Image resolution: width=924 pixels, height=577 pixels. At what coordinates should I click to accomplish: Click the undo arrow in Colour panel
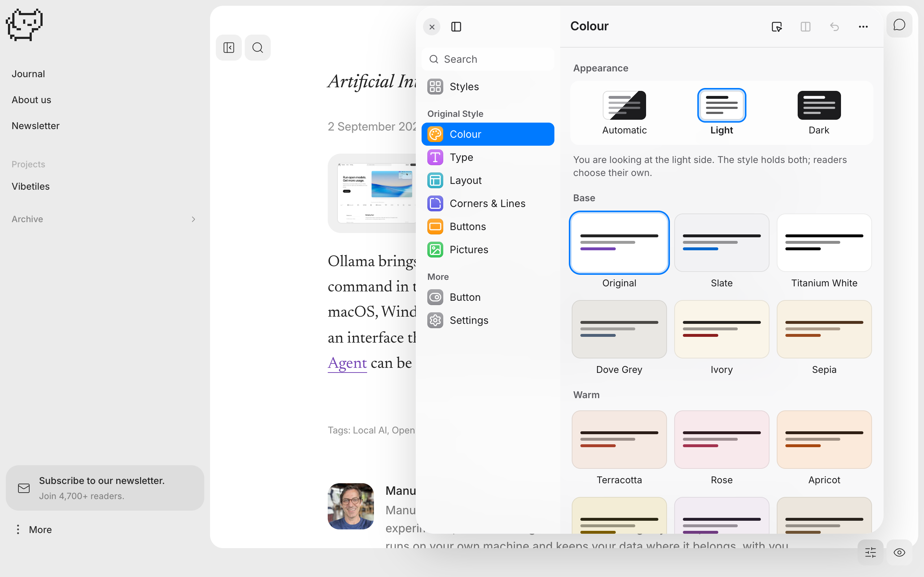pos(834,27)
